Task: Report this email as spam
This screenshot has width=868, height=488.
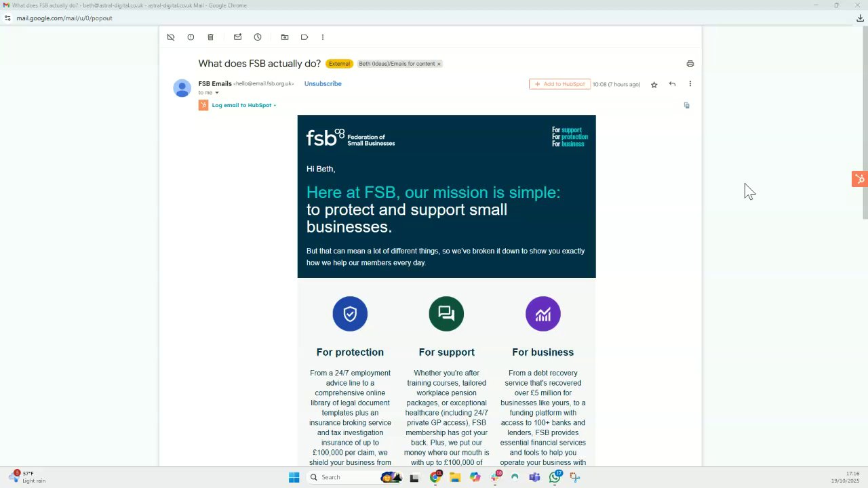Action: tap(191, 37)
